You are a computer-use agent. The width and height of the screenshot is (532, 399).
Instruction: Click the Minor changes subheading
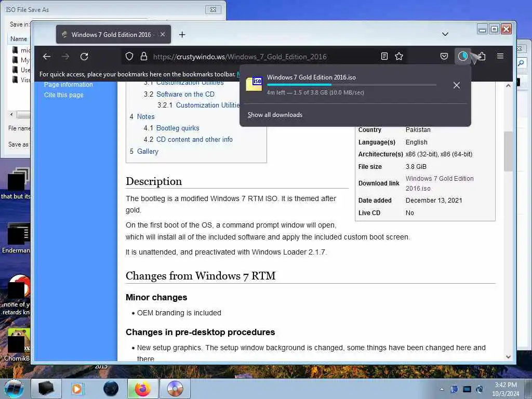click(x=156, y=297)
